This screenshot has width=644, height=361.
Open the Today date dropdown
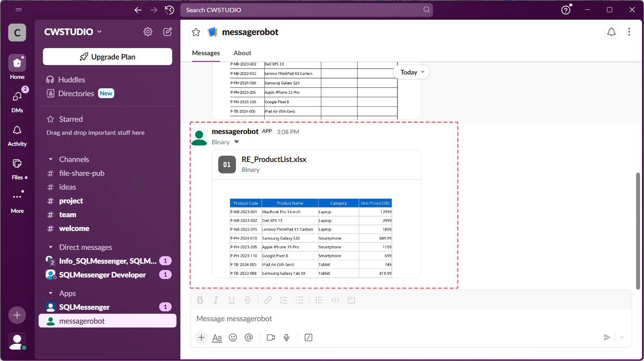[411, 72]
